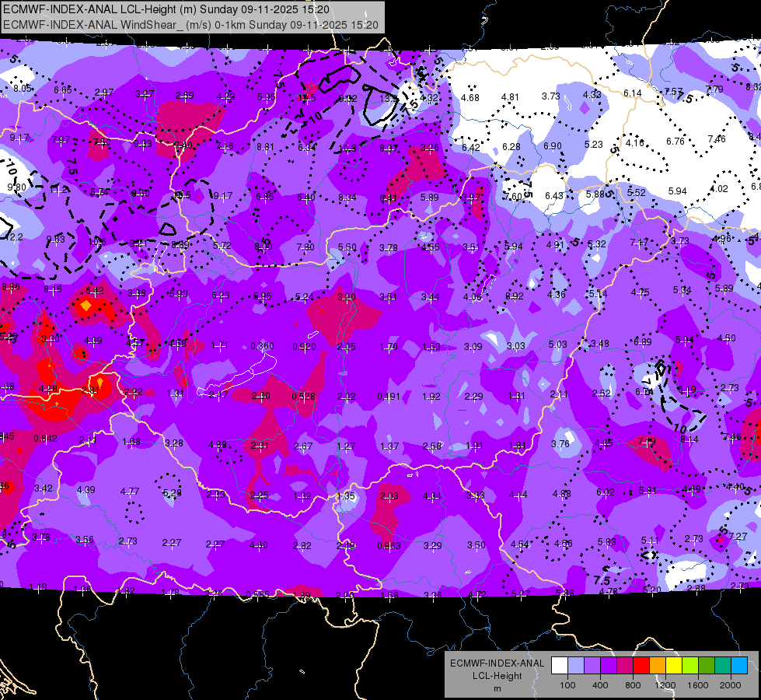761x700 pixels.
Task: Click the 4.81 grid value
Action: tap(510, 97)
